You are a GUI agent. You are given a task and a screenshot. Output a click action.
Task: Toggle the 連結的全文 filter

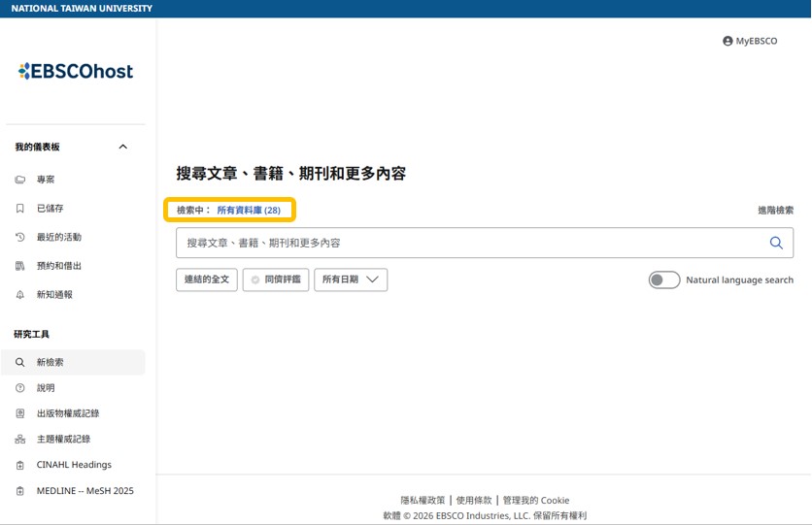coord(207,279)
